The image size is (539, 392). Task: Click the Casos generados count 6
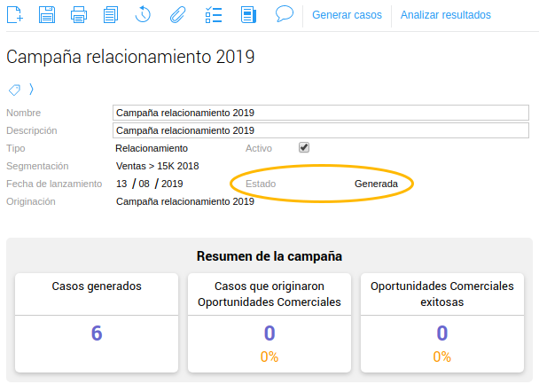pos(97,333)
